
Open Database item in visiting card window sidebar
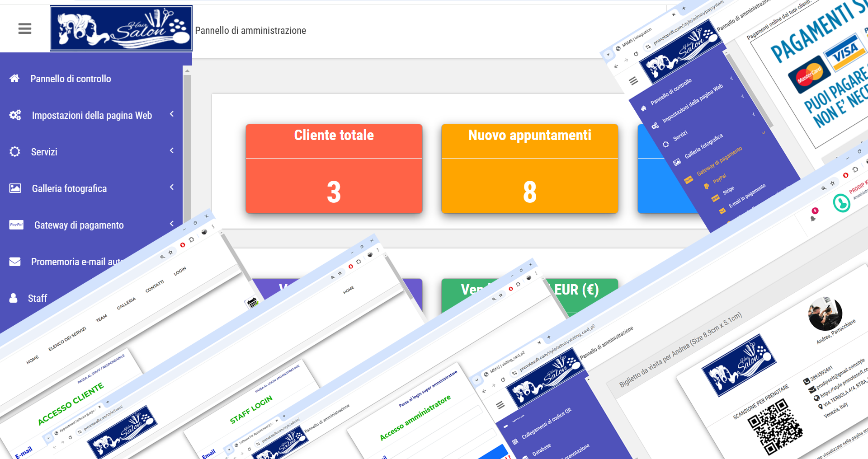coord(542,450)
